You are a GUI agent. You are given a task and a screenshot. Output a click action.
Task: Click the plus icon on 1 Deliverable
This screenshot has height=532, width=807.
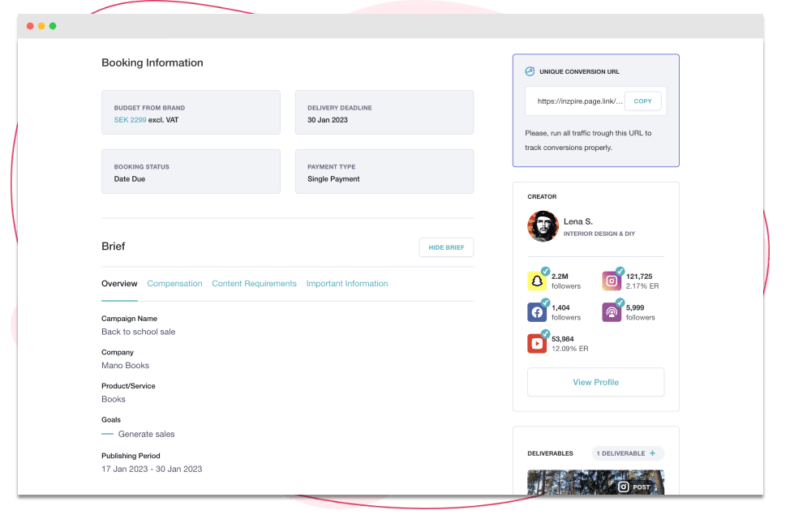[653, 453]
